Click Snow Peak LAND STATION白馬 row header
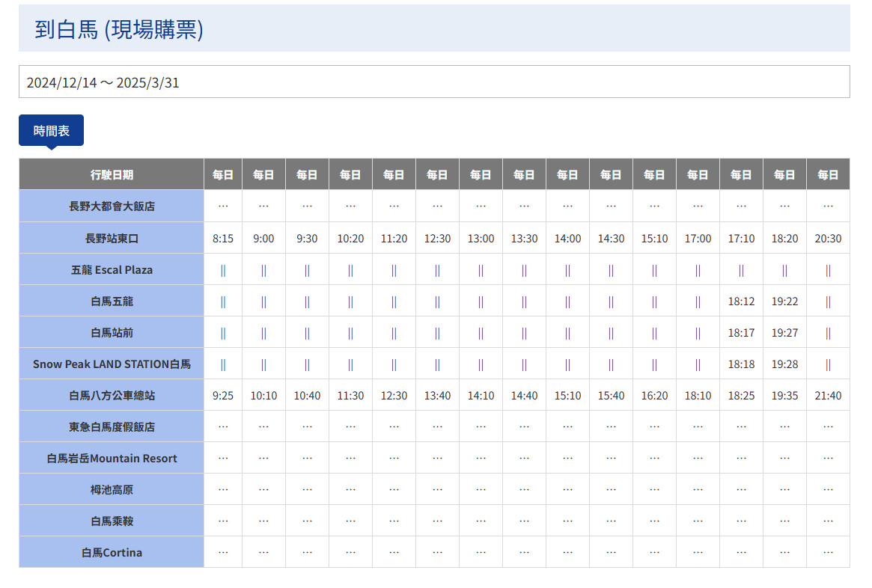 [112, 364]
